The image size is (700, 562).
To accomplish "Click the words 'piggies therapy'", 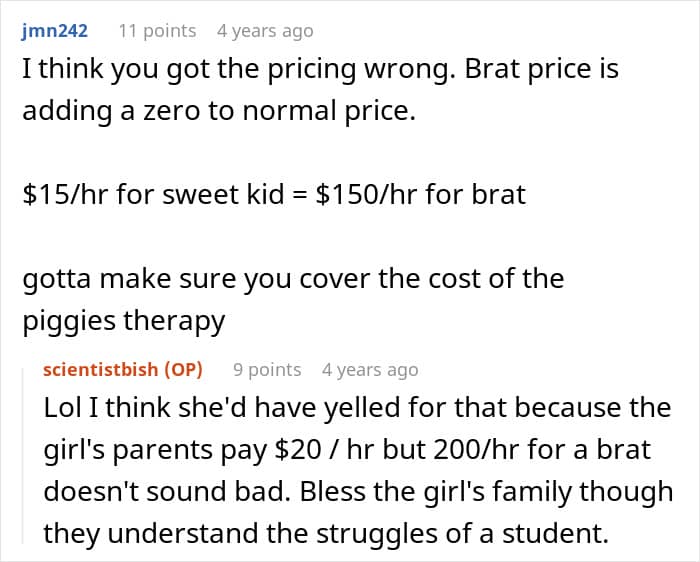I will 124,321.
